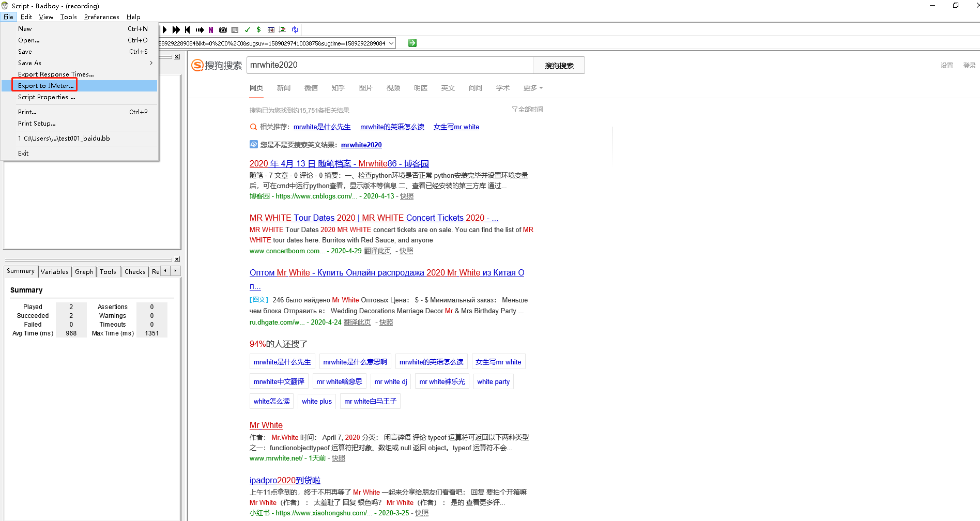980x521 pixels.
Task: Select Export Response Times... menu item
Action: click(x=80, y=74)
